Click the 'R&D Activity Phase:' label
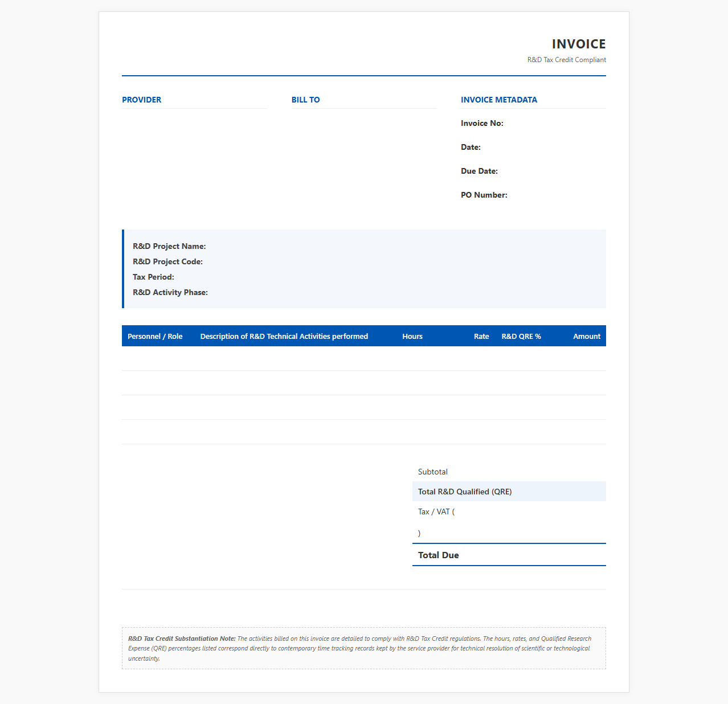Image resolution: width=728 pixels, height=704 pixels. 170,292
